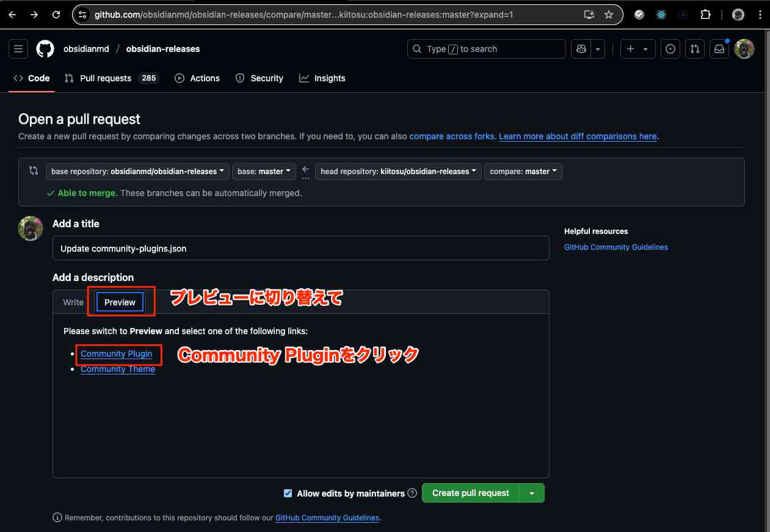
Task: Open the browser extensions puzzle icon
Action: coord(705,15)
